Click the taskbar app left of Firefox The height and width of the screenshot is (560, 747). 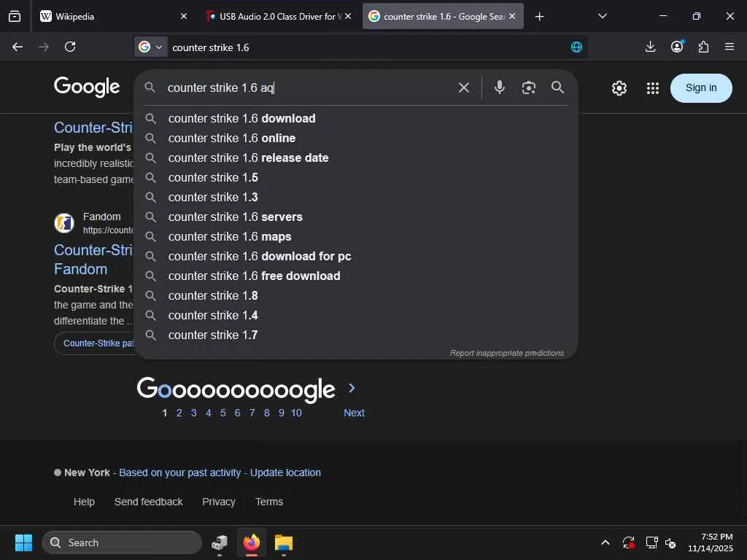(220, 542)
